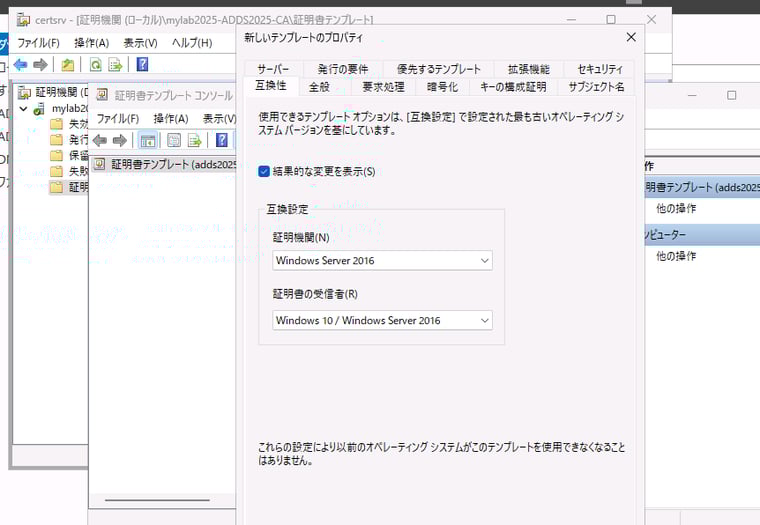
Task: Select 証明書テンプレート (adds2025 node in template console
Action: pyautogui.click(x=165, y=164)
